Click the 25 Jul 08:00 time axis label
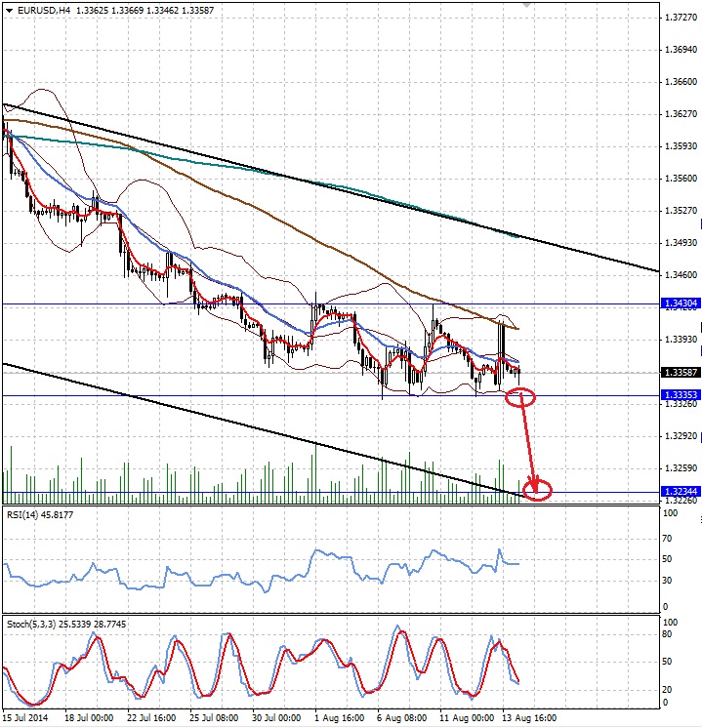The height and width of the screenshot is (728, 702). (214, 718)
